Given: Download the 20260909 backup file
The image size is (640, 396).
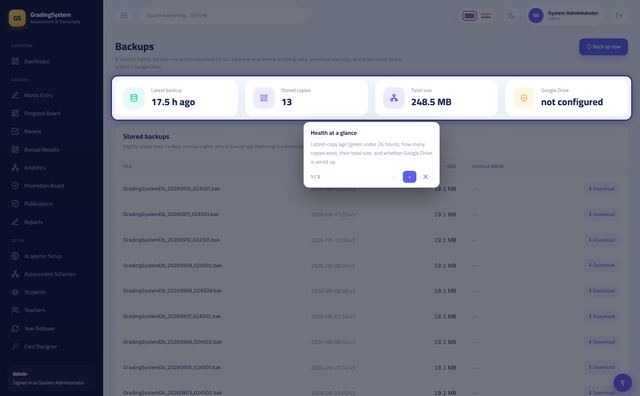Looking at the screenshot, I should (602, 265).
